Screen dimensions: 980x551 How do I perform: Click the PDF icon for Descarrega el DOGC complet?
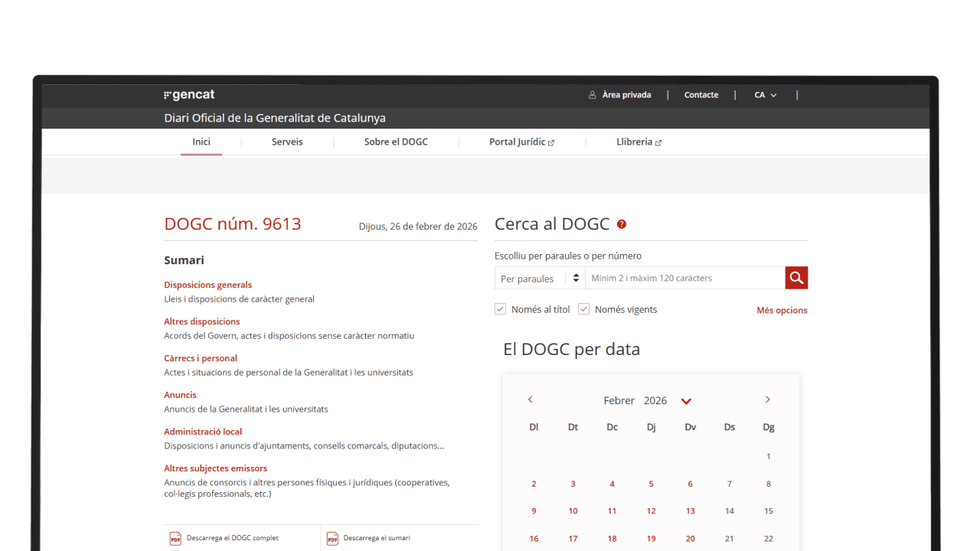coord(175,539)
